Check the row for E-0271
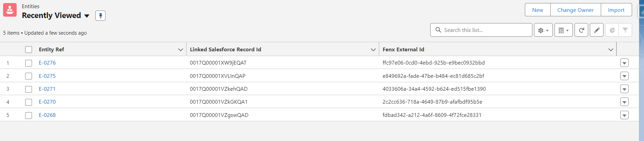Image resolution: width=644 pixels, height=141 pixels. (29, 89)
